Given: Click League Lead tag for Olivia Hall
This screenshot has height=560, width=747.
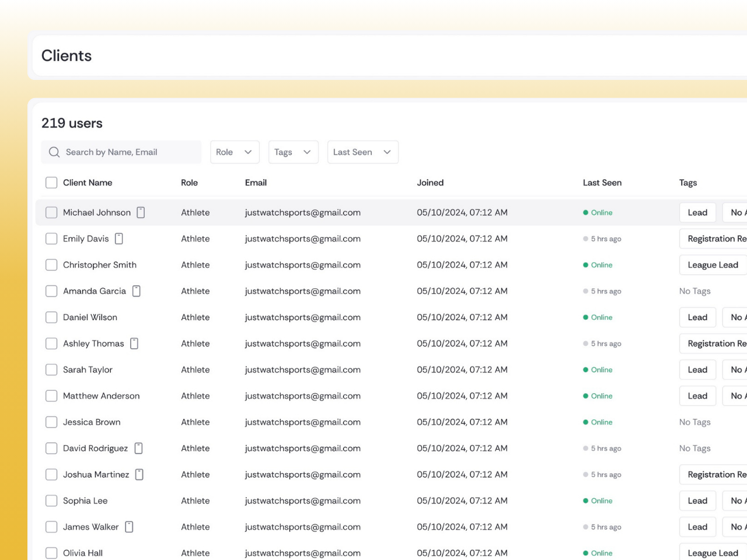Looking at the screenshot, I should (713, 553).
